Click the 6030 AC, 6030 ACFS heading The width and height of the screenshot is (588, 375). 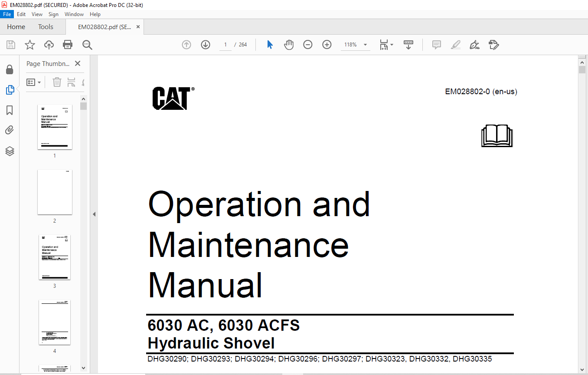point(224,325)
